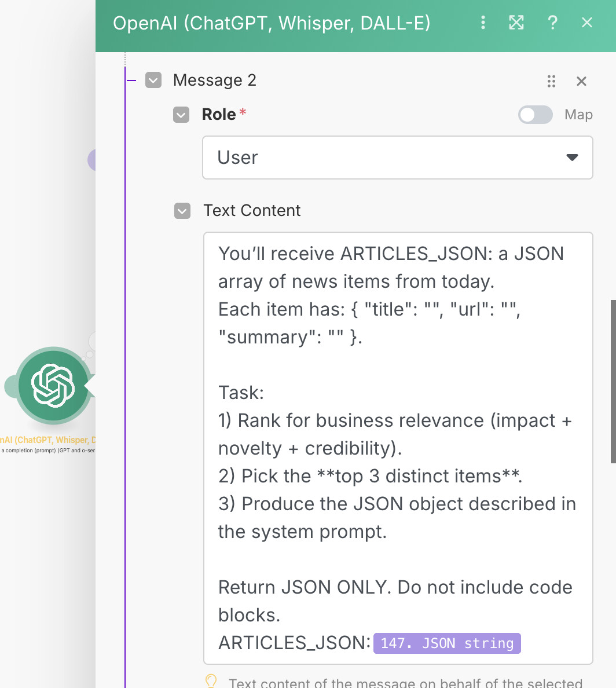Viewport: 616px width, 688px height.
Task: Click the Message 2 drag handle
Action: [551, 81]
